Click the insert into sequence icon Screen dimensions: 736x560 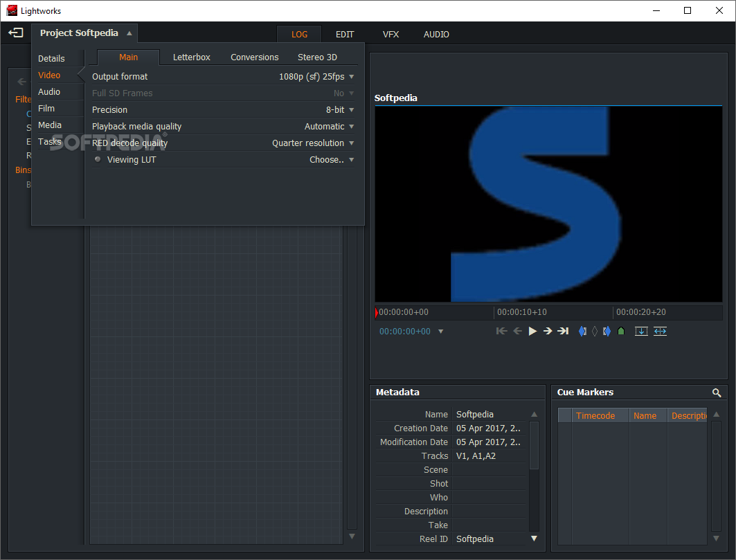tap(641, 331)
